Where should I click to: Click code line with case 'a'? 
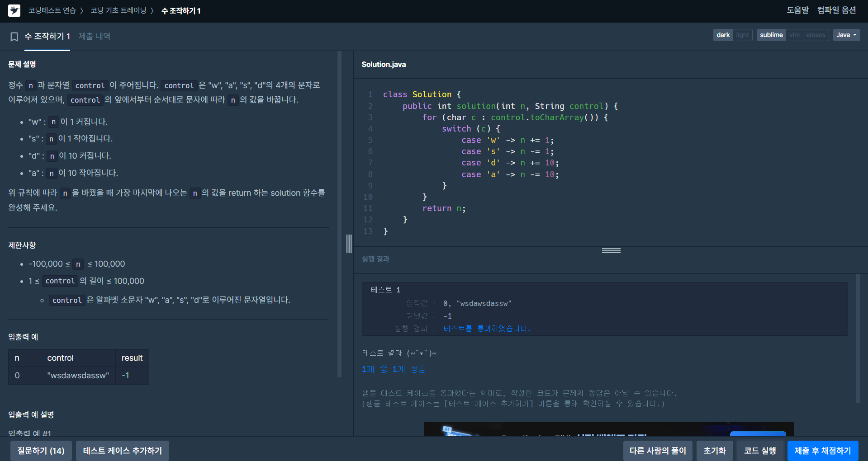pos(510,174)
